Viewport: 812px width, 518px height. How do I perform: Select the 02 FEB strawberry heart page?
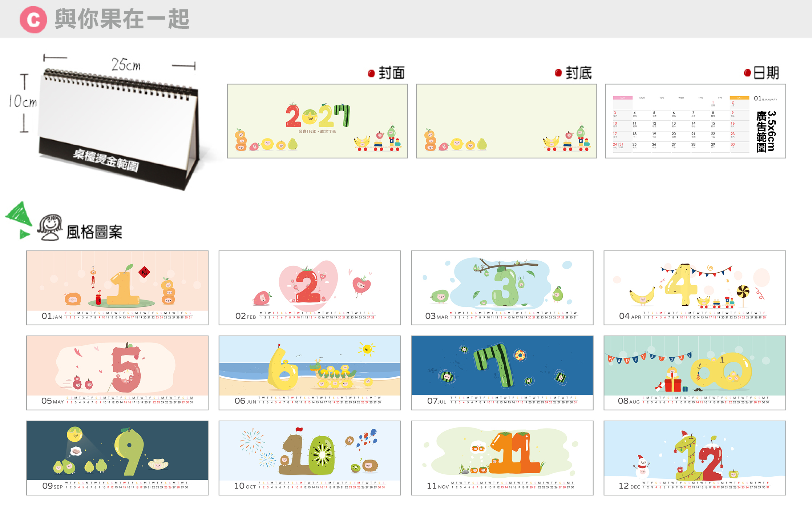coord(310,288)
